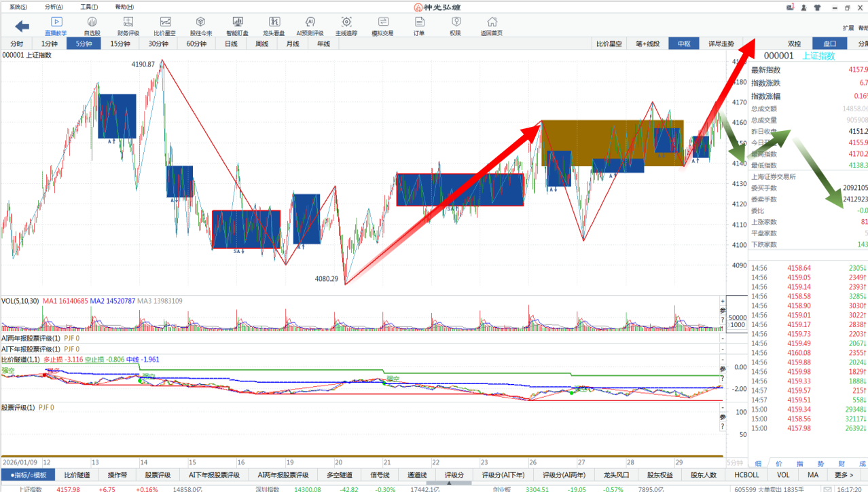Launch 模拟交易 simulated trading
This screenshot has width=868, height=492.
(x=382, y=26)
